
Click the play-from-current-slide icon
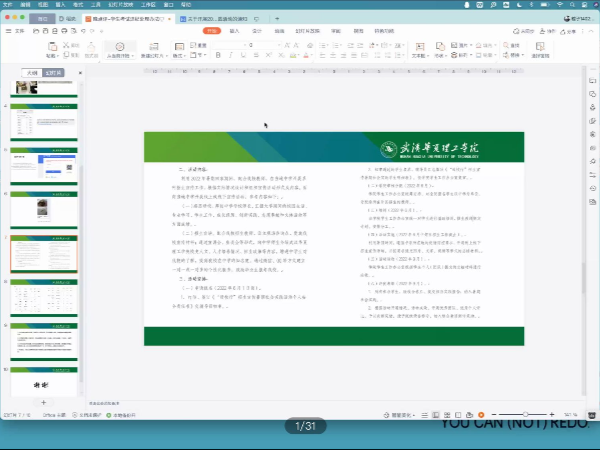tap(120, 49)
